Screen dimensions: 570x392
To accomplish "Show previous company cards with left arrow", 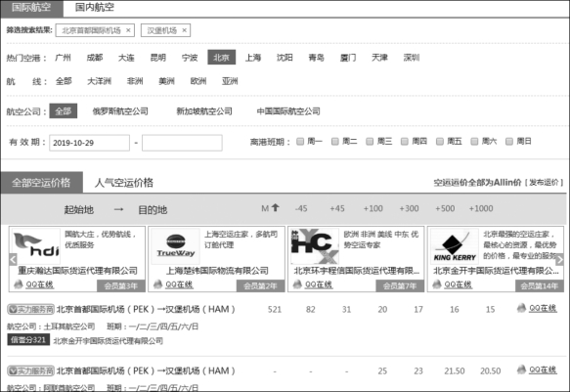I will pos(13,259).
